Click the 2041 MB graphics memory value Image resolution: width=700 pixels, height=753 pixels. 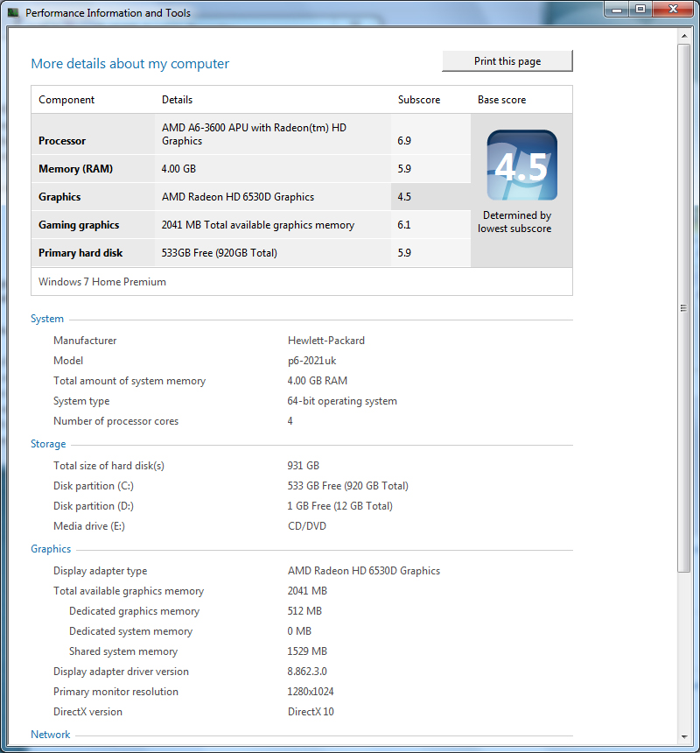coord(307,591)
